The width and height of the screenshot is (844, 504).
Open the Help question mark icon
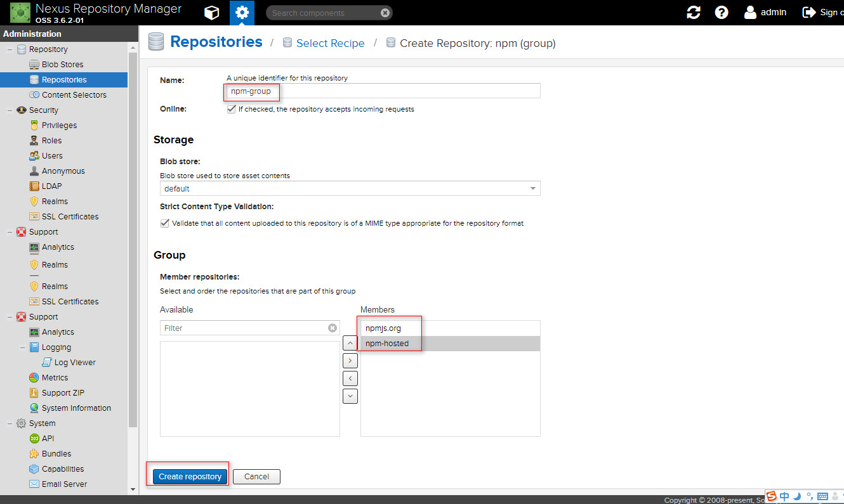[x=722, y=13]
